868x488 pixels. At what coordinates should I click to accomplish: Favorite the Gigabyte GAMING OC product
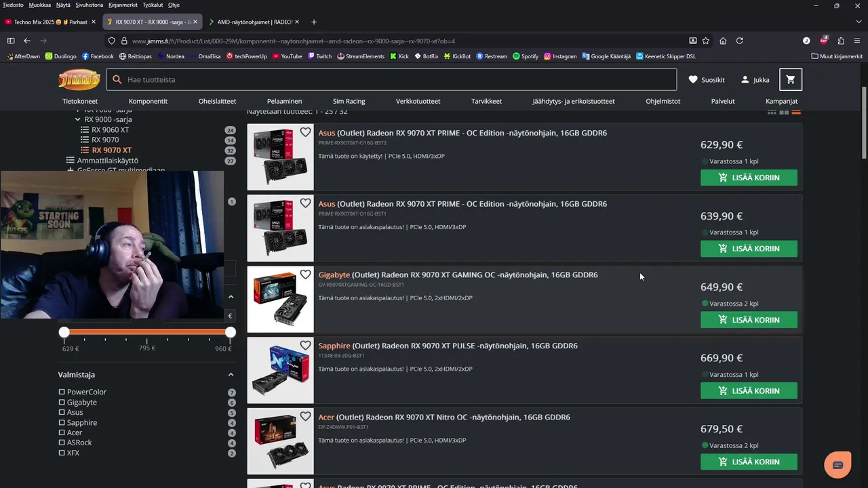coord(305,274)
